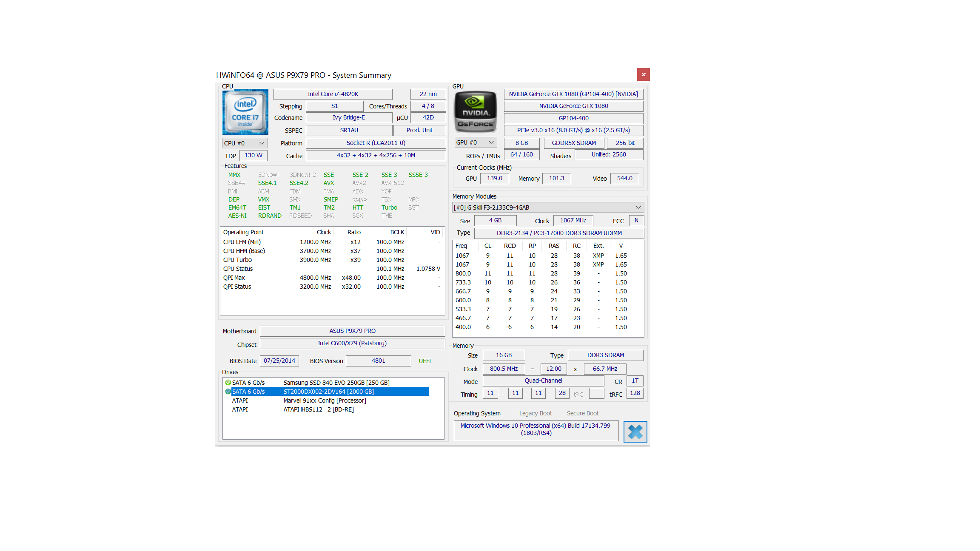
Task: Click the UEFI label
Action: coord(424,361)
